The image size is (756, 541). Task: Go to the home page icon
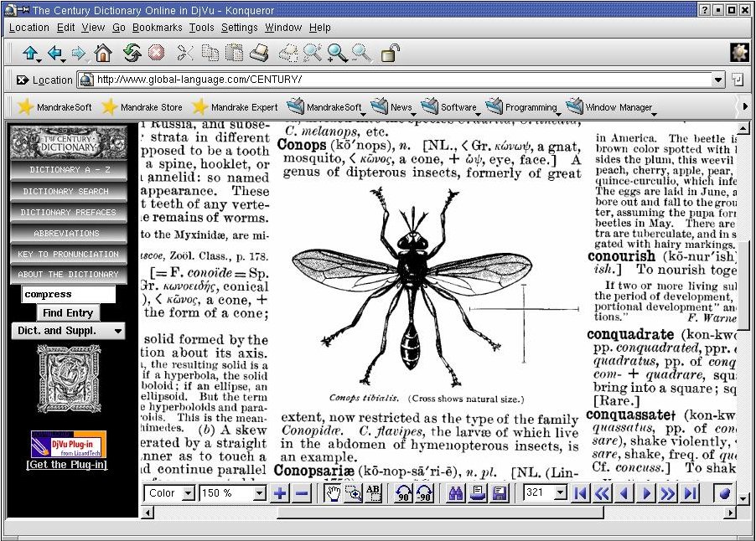tap(103, 53)
